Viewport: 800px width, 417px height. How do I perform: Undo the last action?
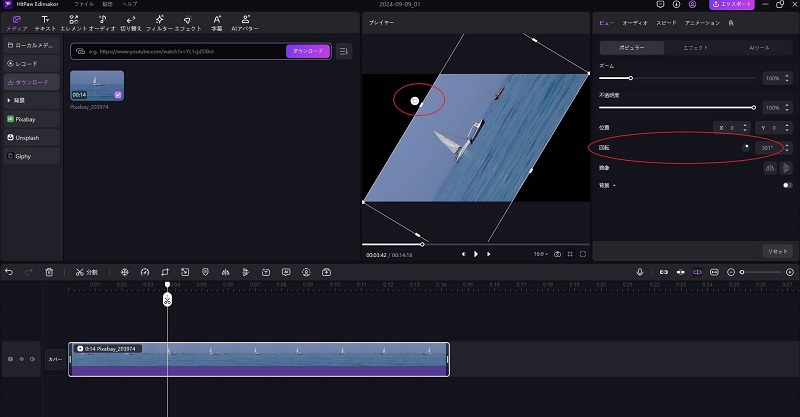[x=9, y=272]
